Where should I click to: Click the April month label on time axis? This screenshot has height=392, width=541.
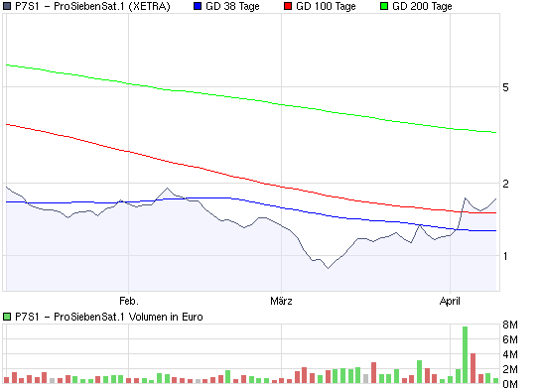450,302
